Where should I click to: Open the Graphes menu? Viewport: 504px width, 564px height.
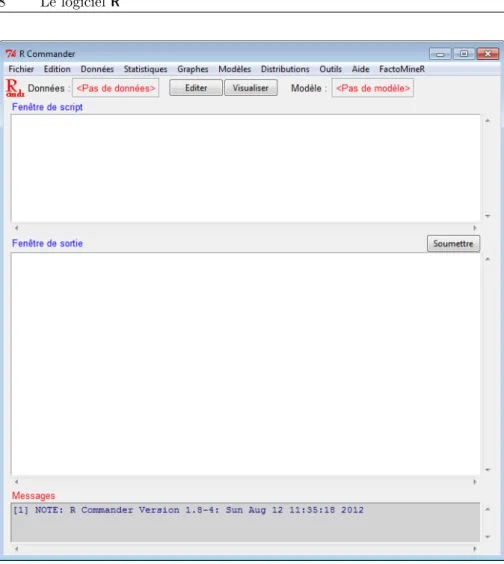pos(193,69)
